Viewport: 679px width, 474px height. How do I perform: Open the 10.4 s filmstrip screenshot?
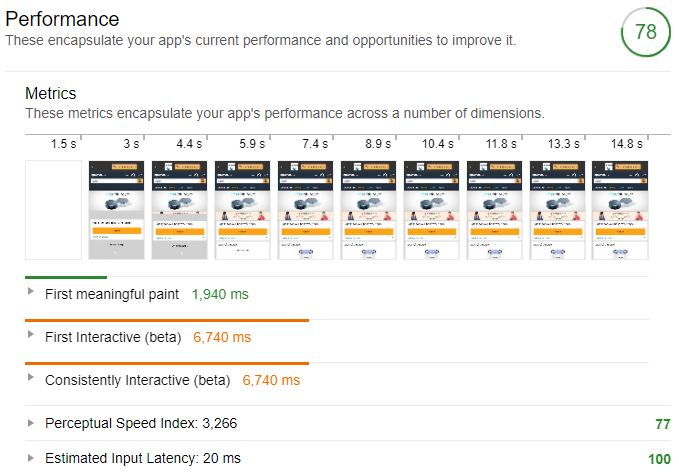(x=431, y=210)
